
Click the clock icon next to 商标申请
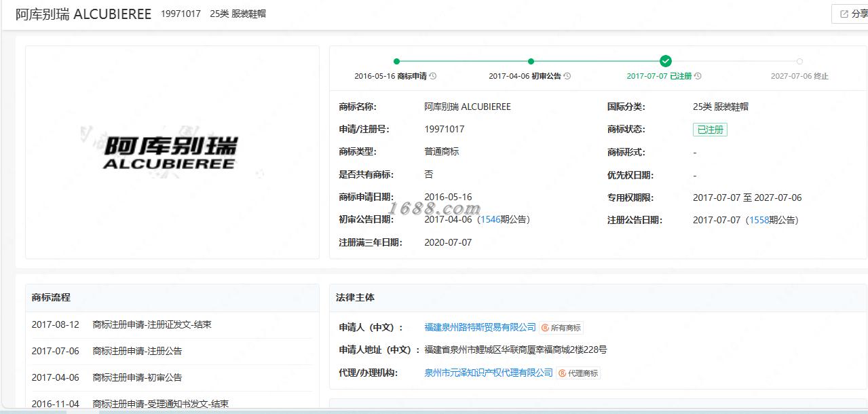[x=433, y=76]
